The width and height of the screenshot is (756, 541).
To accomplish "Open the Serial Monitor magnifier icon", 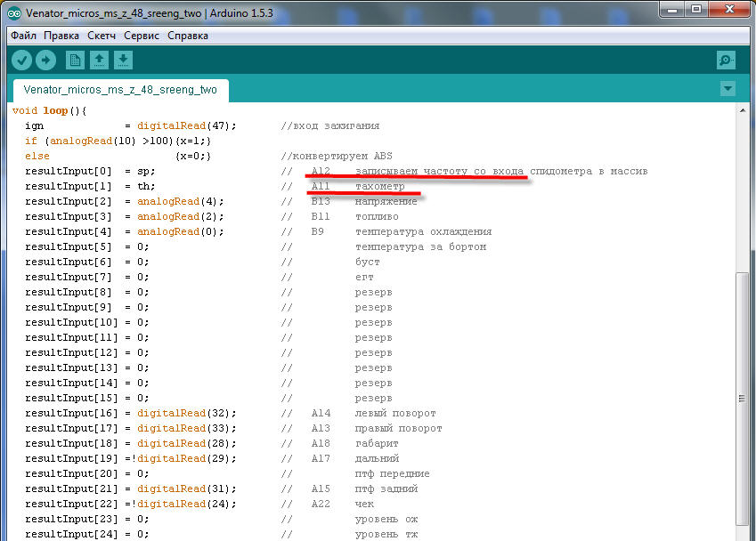I will tap(726, 60).
